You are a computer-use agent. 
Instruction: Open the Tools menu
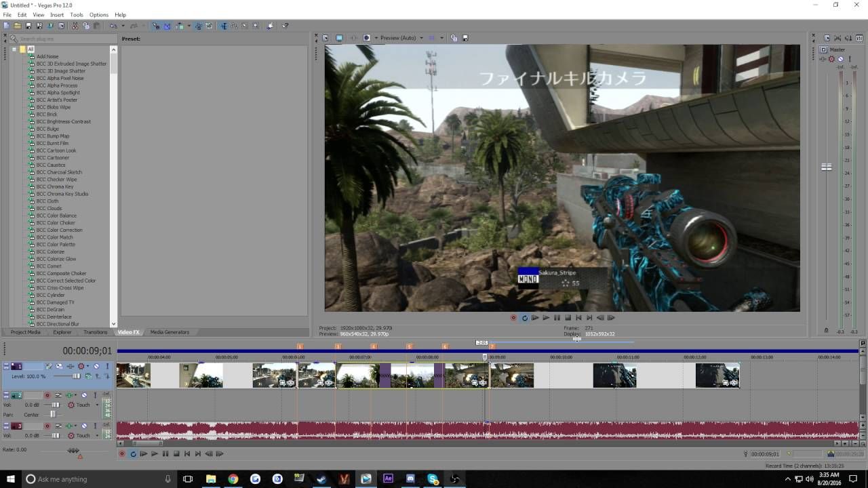pyautogui.click(x=77, y=14)
